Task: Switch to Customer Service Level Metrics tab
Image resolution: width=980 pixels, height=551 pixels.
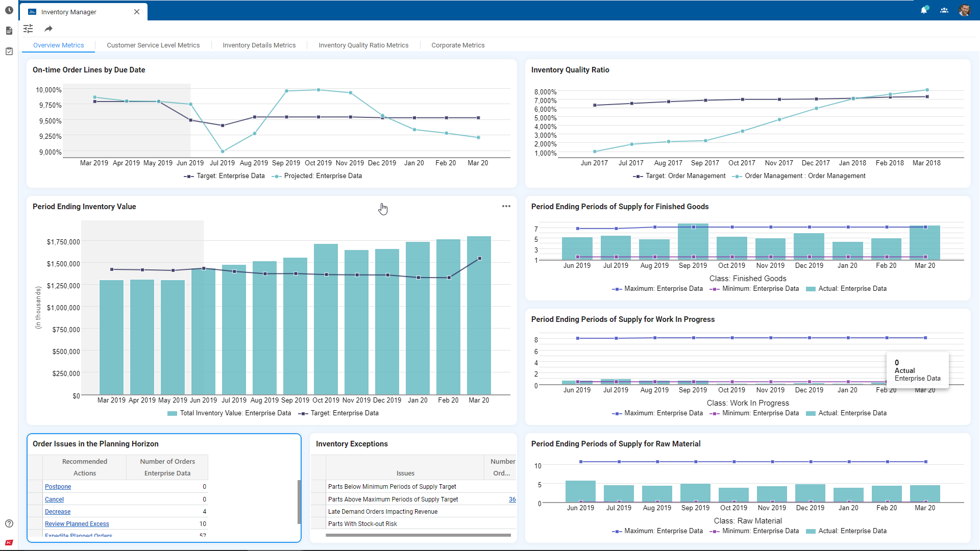Action: coord(153,45)
